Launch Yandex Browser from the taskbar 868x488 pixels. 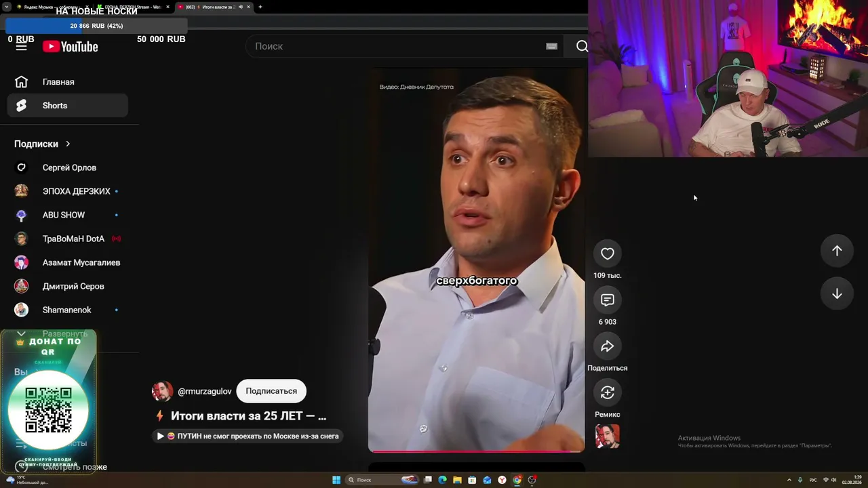[x=502, y=480]
